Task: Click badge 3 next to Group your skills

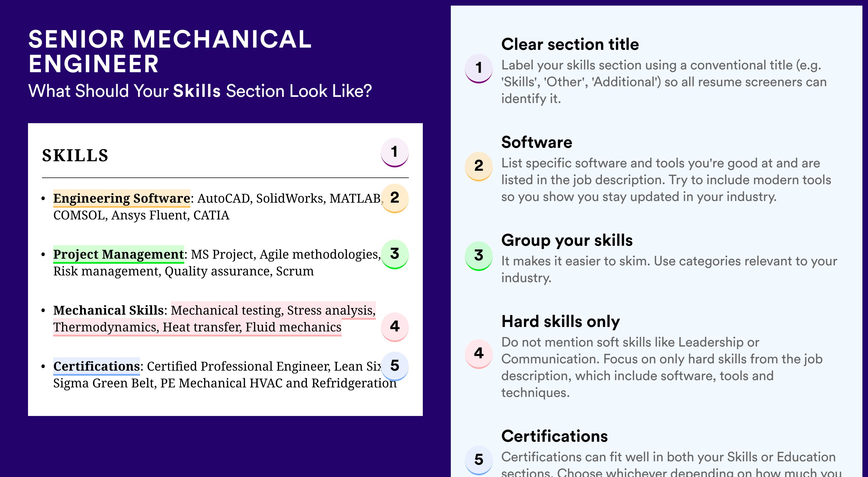Action: 479,256
